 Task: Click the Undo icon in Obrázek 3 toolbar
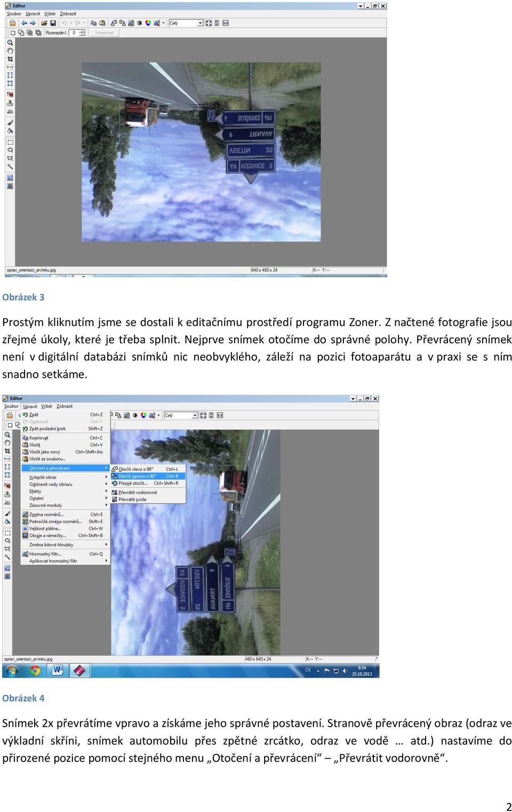coord(64,23)
